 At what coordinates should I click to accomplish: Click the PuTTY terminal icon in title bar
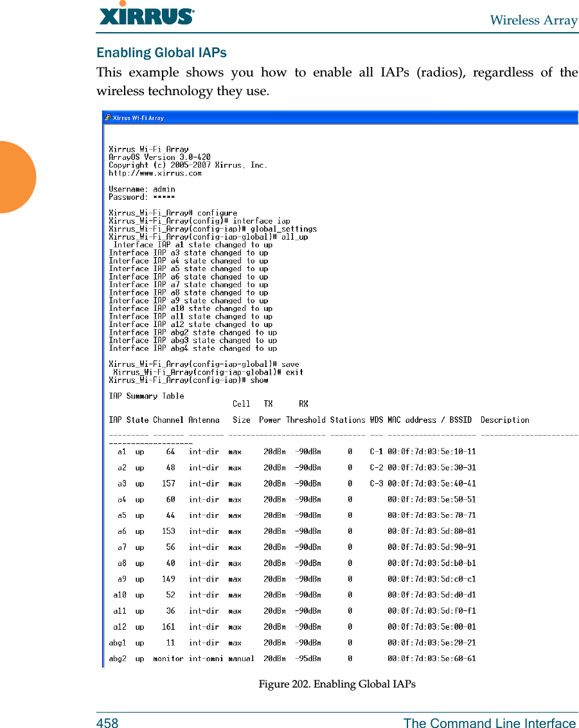(x=107, y=118)
